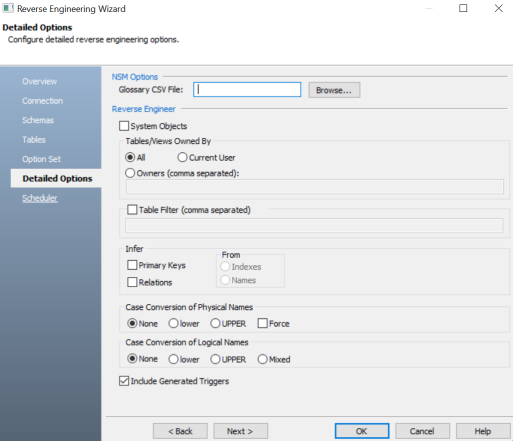513x441 pixels.
Task: Select the Current User radio option
Action: click(182, 157)
